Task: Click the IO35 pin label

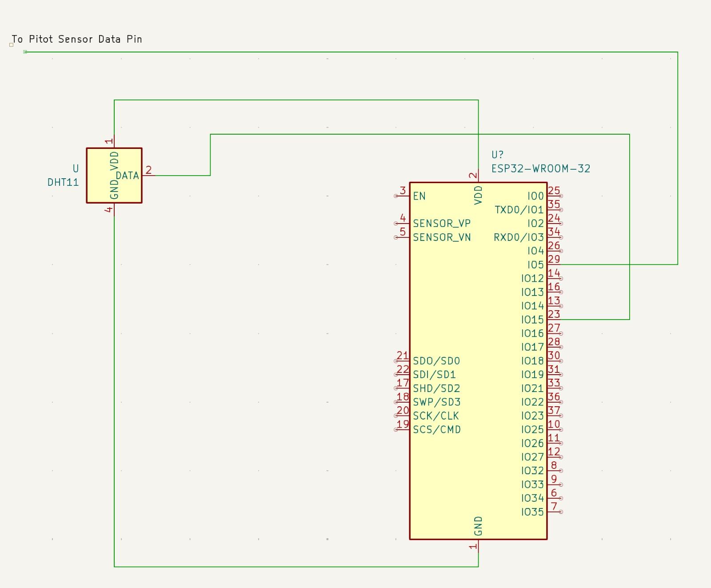Action: [x=532, y=512]
